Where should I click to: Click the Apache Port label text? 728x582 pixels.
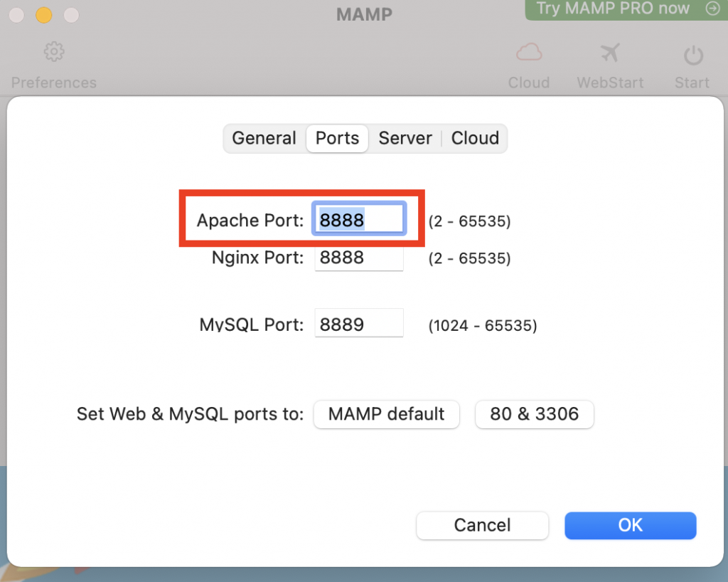(250, 220)
